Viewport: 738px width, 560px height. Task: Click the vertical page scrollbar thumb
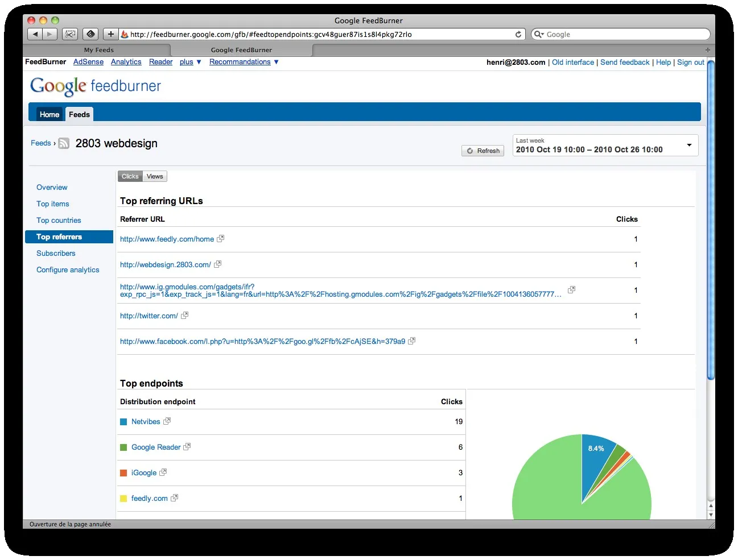pos(711,219)
